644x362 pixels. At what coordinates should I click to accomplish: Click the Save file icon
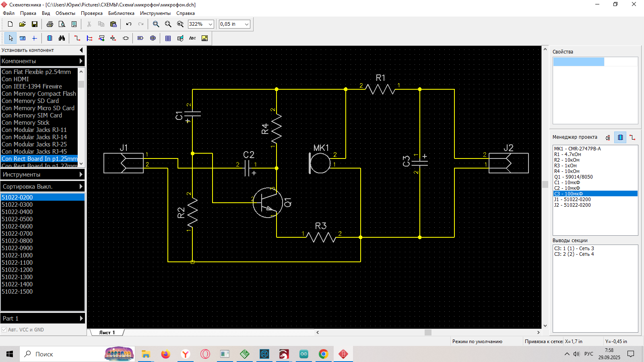click(35, 24)
